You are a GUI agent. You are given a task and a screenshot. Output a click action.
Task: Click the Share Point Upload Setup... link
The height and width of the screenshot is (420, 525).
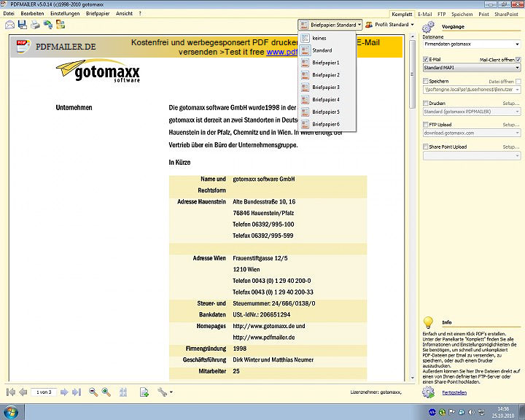[x=511, y=147]
